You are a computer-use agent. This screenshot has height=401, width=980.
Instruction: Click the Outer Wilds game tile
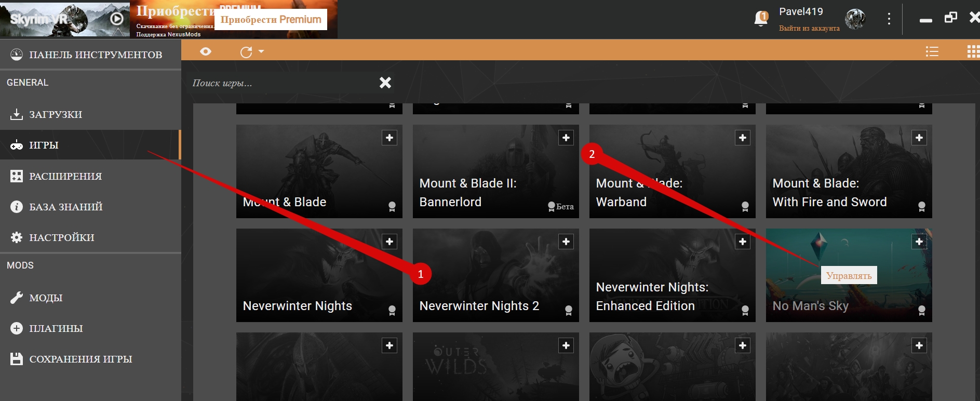coord(496,367)
